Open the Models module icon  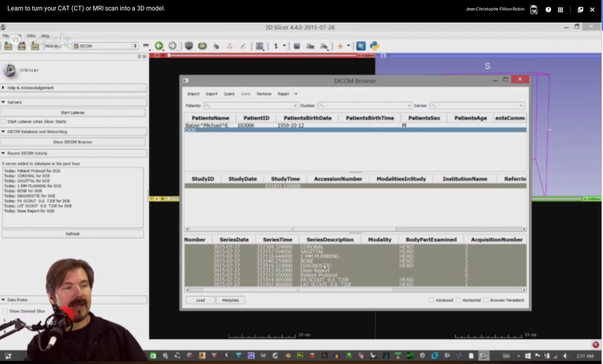pos(216,46)
